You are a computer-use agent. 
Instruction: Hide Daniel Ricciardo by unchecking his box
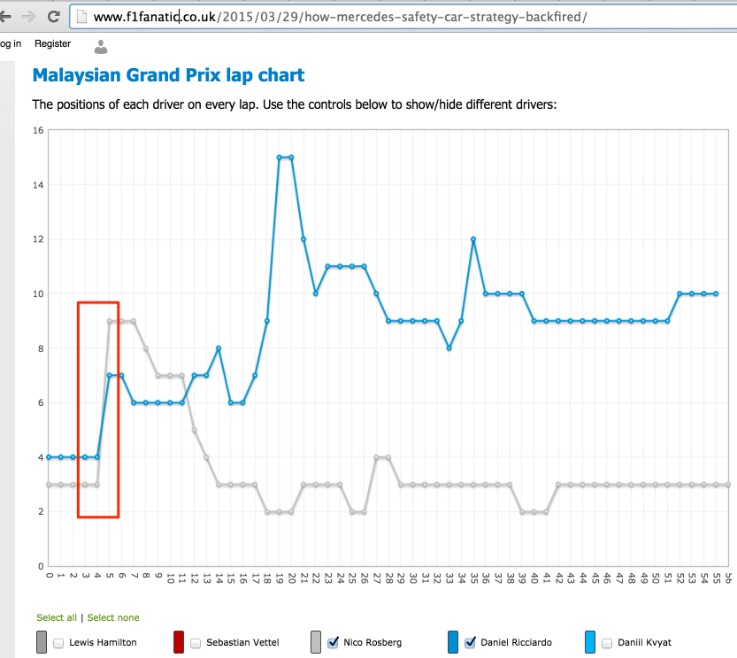coord(471,642)
